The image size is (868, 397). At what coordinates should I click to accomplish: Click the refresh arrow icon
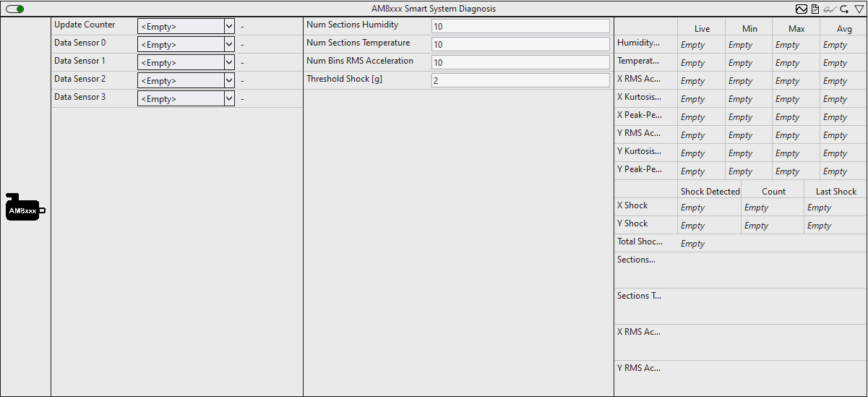(843, 9)
